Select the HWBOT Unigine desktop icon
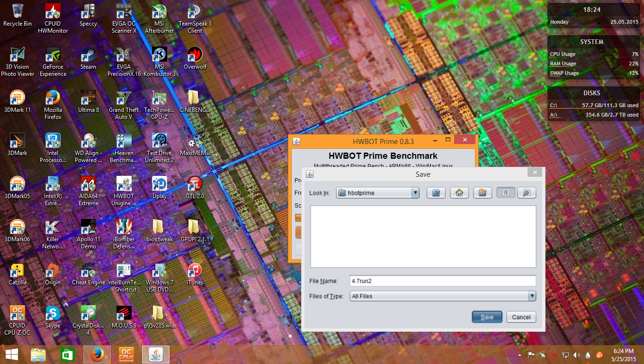Viewport: 644px width, 364px height. coord(124,191)
